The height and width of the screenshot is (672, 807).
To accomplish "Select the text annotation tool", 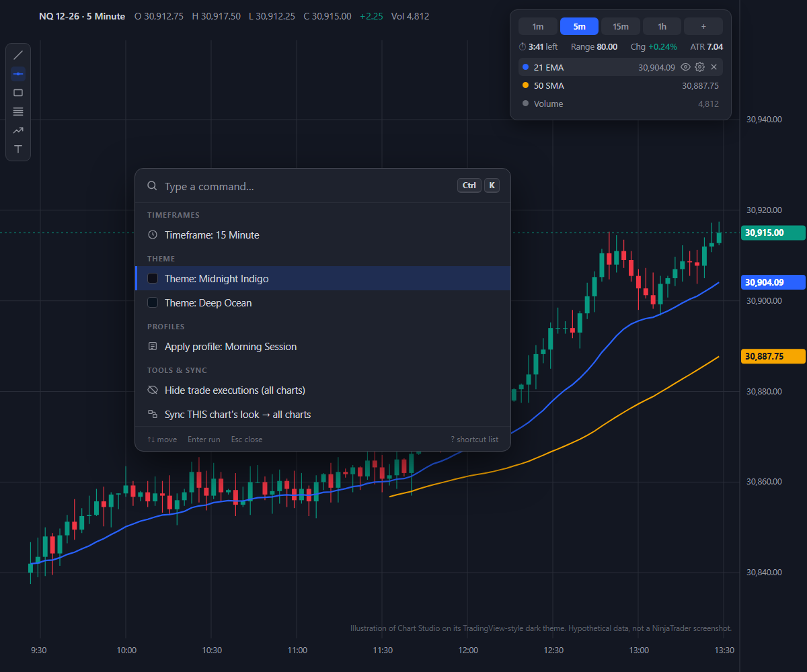I will 18,149.
